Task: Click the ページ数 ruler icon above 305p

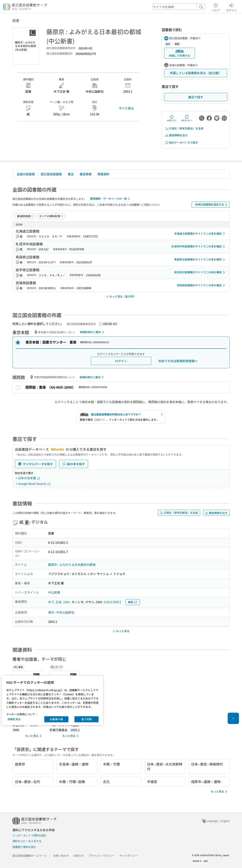Action: 61,108
